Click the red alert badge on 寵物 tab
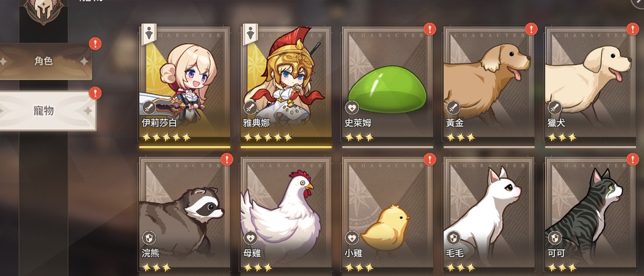Screen dimensions: 644x276 coord(95,93)
